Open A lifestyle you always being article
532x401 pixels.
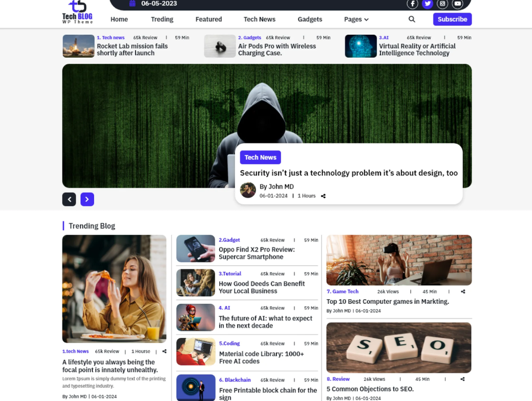pos(110,366)
